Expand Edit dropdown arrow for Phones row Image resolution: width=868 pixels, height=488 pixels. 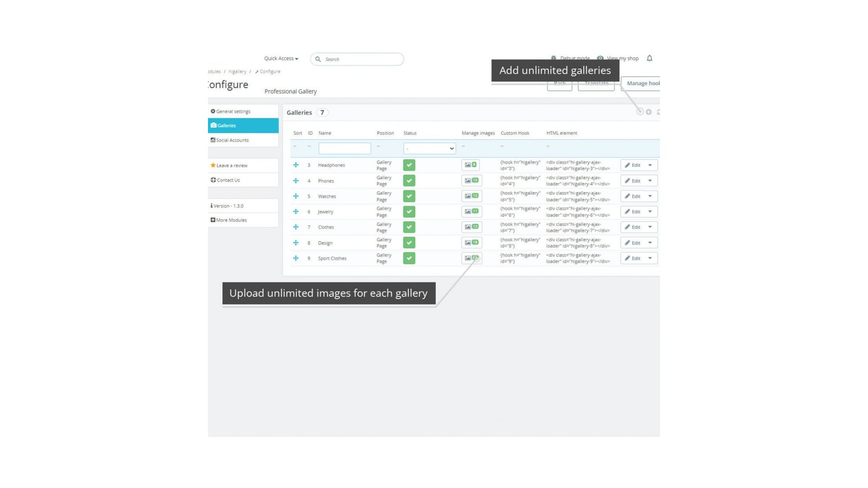[x=650, y=181]
